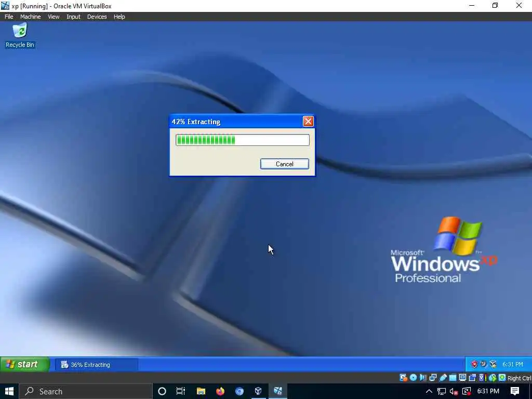The image size is (532, 399).
Task: Show hidden host tray icons chevron
Action: [429, 391]
